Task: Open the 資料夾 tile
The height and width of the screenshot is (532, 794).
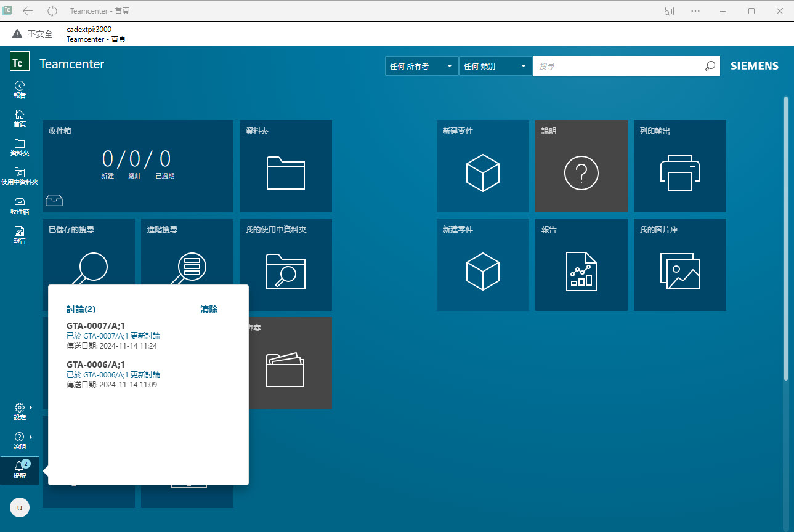Action: click(286, 166)
